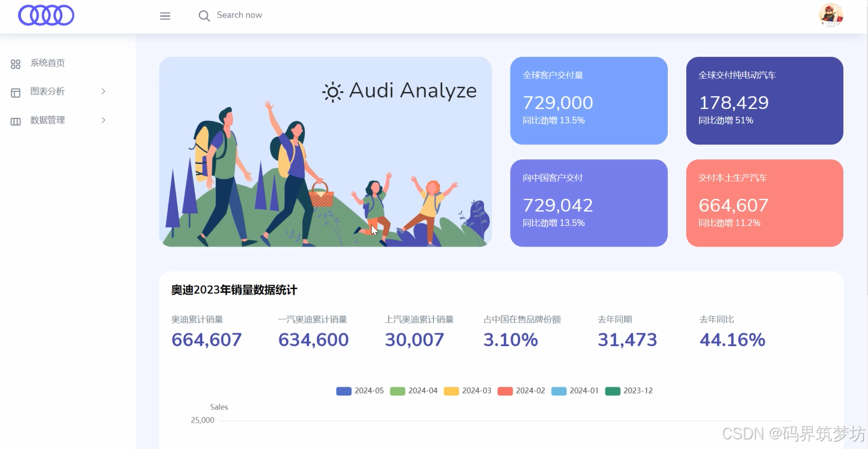This screenshot has width=868, height=449.
Task: Click the 30,007 上汽奥迪 sales figure
Action: pos(414,340)
